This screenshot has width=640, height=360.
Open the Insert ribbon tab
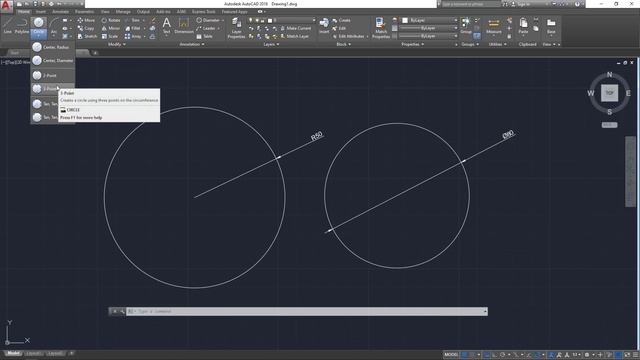click(x=41, y=11)
